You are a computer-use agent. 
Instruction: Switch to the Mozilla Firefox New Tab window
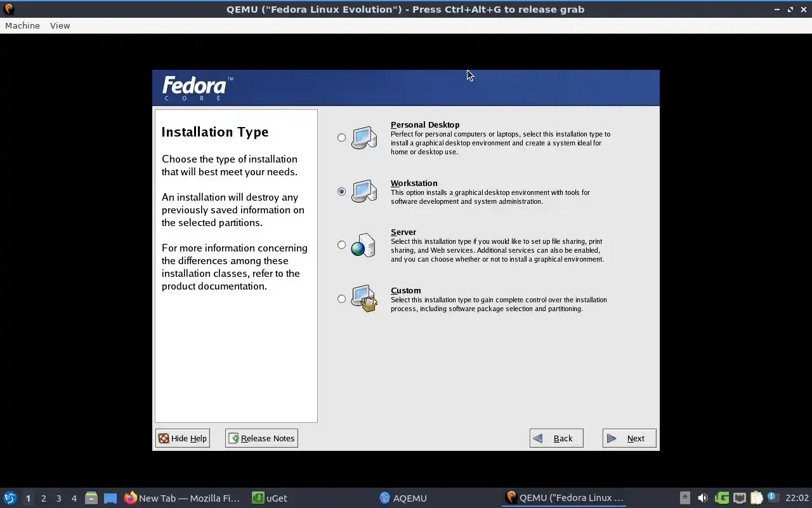(183, 498)
